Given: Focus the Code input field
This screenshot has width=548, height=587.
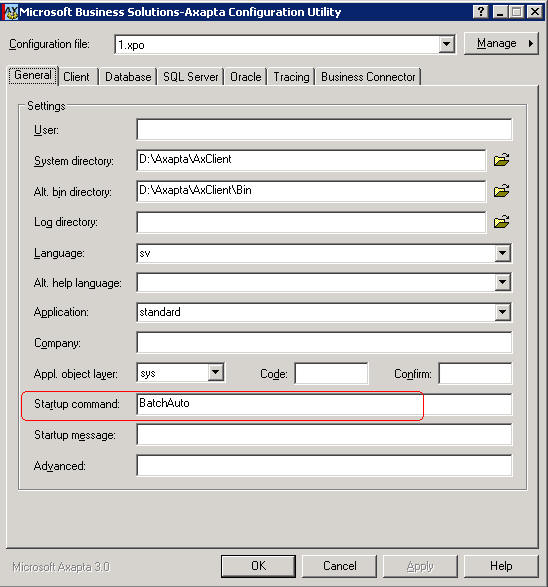Looking at the screenshot, I should click(x=331, y=373).
